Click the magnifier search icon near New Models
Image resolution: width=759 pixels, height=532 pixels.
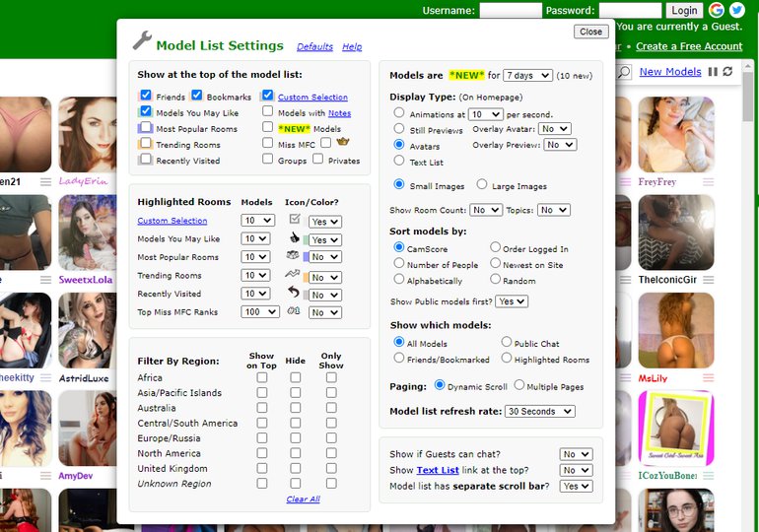tap(624, 72)
